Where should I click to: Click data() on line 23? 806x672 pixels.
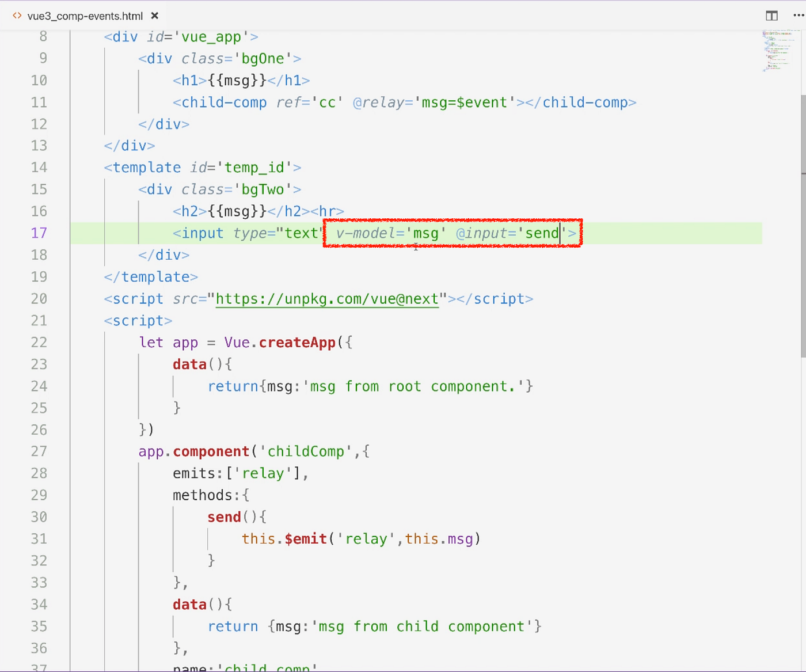[x=203, y=365]
